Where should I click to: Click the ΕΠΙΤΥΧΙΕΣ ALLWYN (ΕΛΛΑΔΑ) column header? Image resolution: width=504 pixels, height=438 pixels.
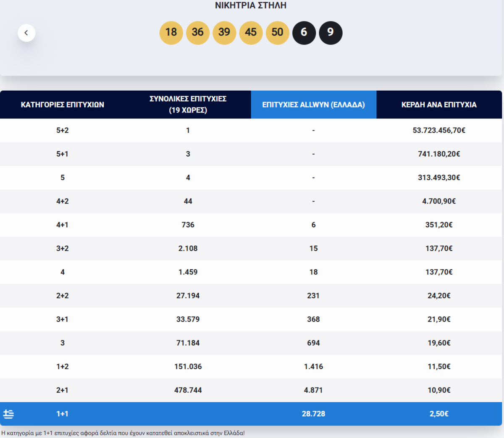313,105
